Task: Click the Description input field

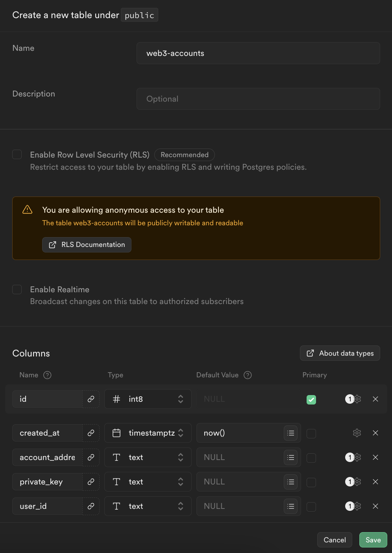Action: (x=258, y=99)
